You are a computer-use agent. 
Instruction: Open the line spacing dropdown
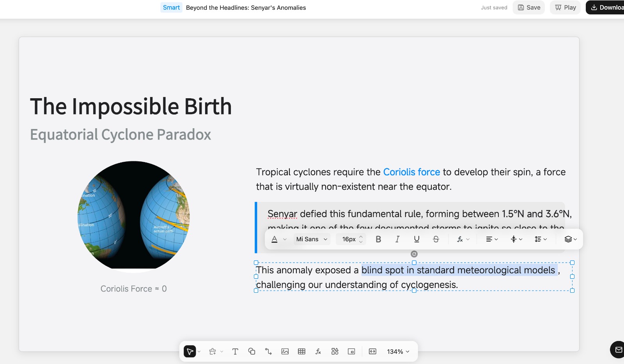point(541,239)
